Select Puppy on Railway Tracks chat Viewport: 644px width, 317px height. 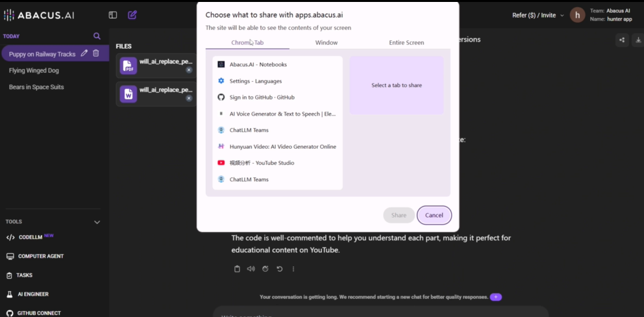pyautogui.click(x=42, y=54)
